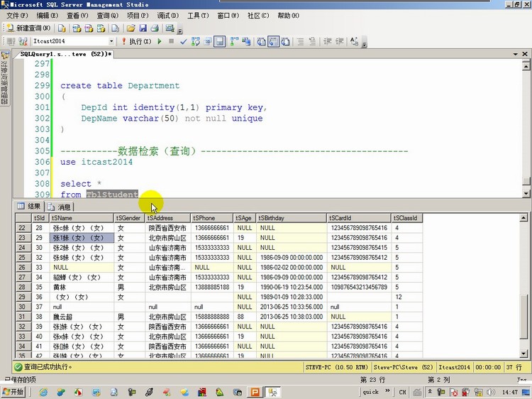
Task: Expand the quick launch chevron on taskbar
Action: click(387, 391)
